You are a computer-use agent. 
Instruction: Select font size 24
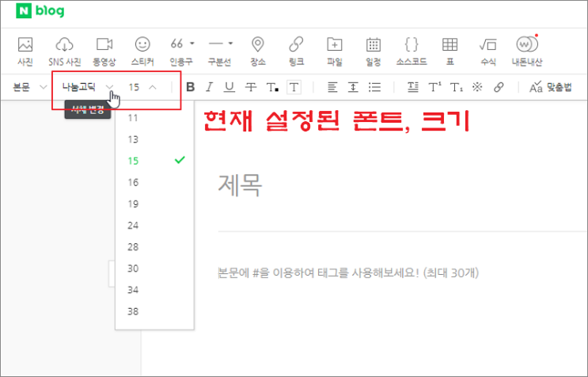(x=154, y=225)
